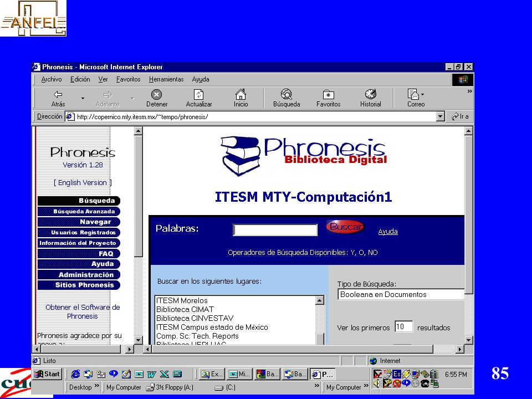Click the results count field showing 10
This screenshot has height=399, width=532.
point(403,327)
